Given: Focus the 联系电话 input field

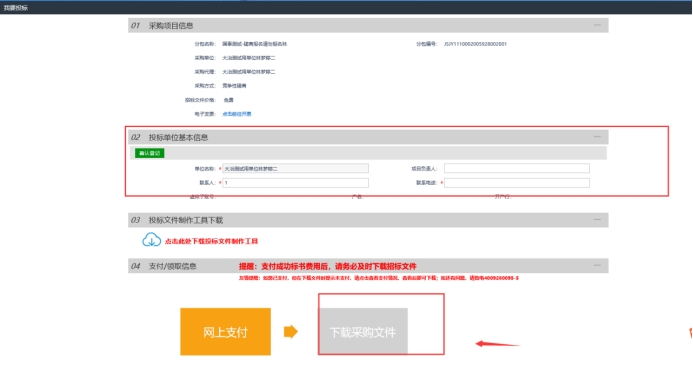Looking at the screenshot, I should click(x=517, y=183).
